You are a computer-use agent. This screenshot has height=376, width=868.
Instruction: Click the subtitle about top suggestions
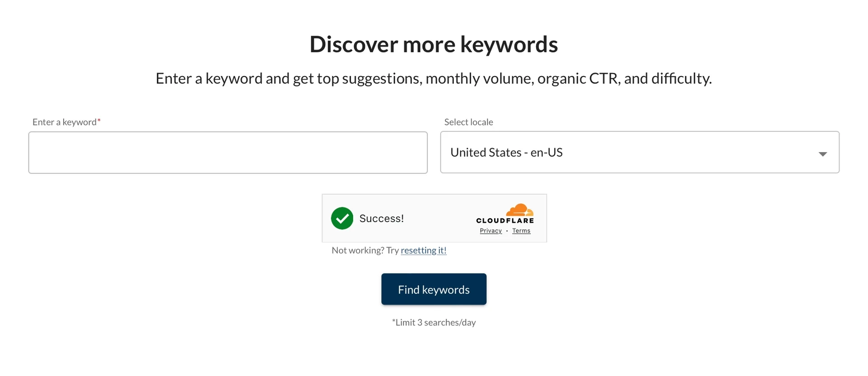[434, 79]
